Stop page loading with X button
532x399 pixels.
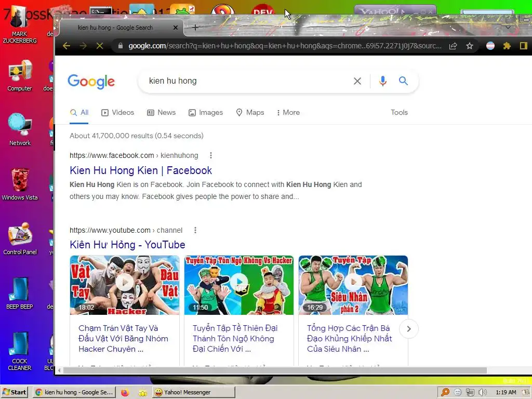(x=99, y=46)
